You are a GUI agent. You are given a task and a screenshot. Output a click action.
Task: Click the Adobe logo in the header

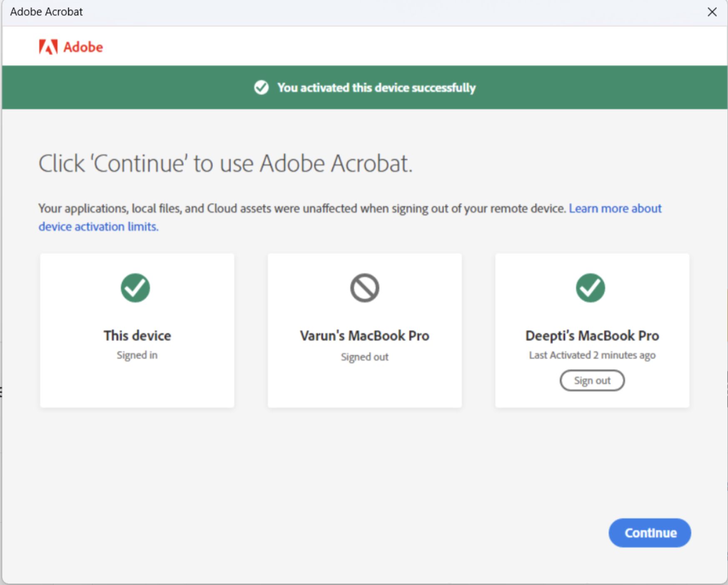point(71,47)
